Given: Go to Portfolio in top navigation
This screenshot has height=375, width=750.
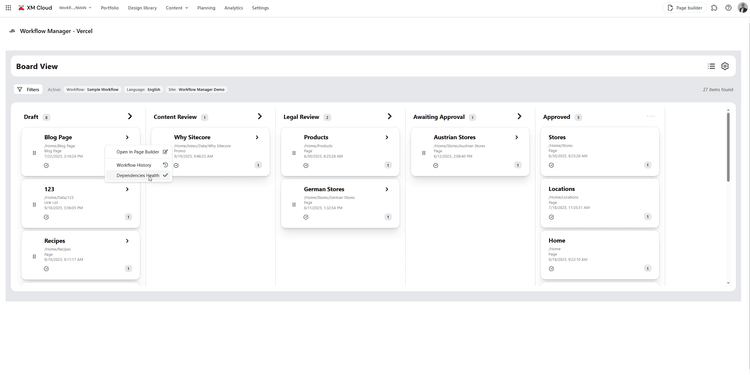Looking at the screenshot, I should [110, 8].
